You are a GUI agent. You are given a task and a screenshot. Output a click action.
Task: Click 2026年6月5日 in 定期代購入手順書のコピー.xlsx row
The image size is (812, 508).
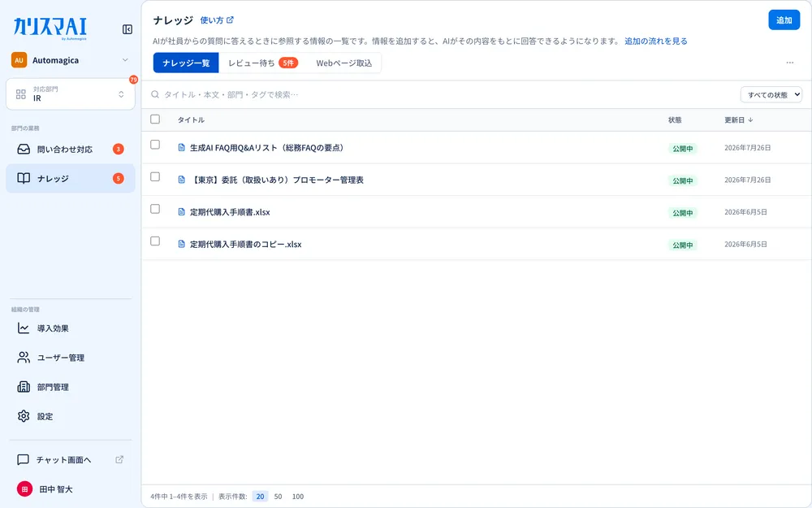pos(745,244)
